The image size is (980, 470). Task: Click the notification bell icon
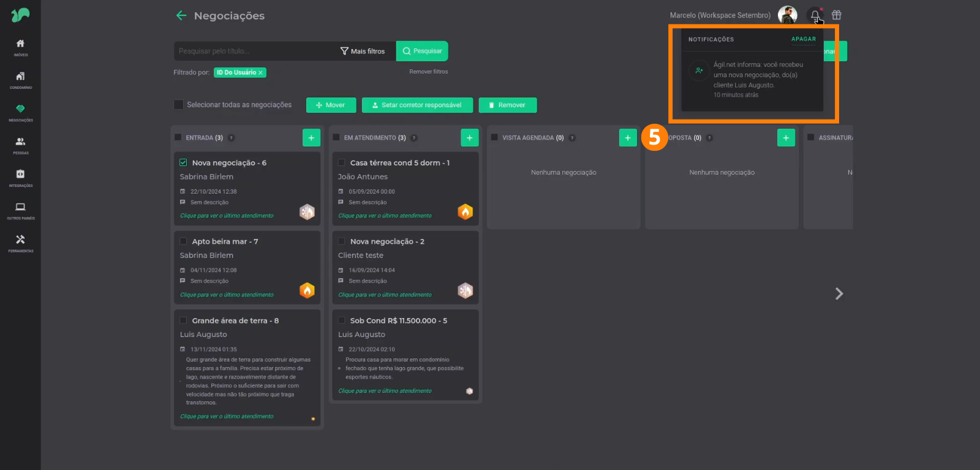click(815, 15)
